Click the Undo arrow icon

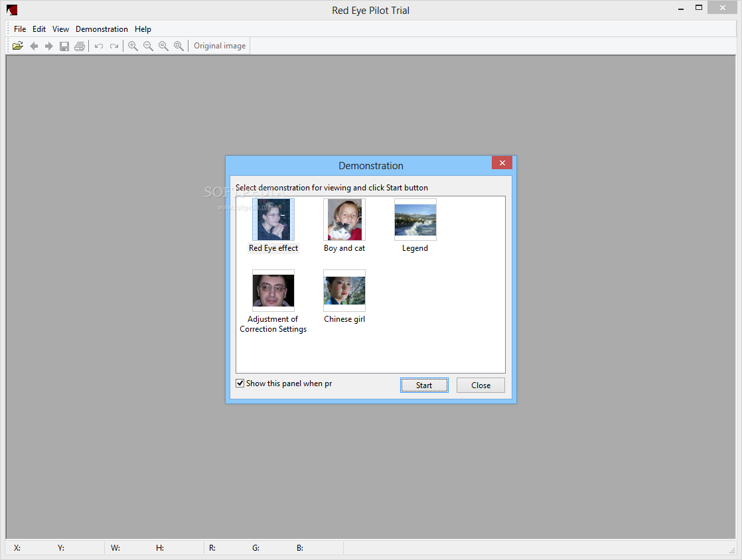99,46
